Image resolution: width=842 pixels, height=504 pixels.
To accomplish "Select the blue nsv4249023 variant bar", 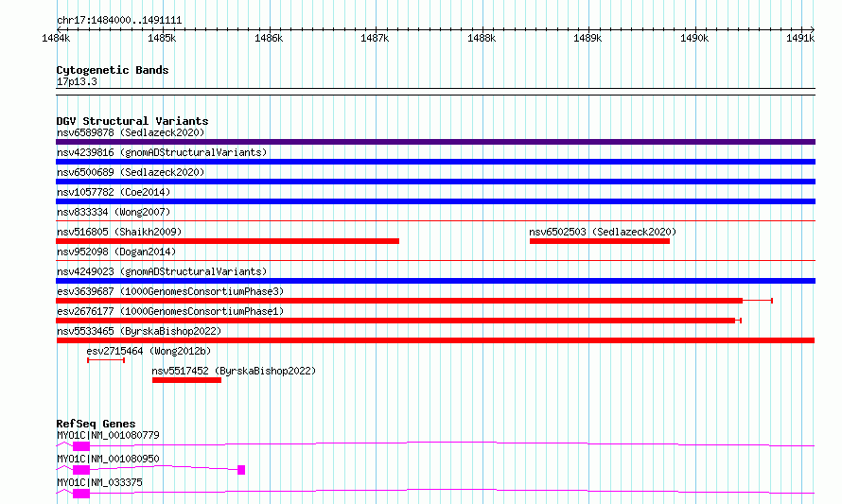I will [435, 281].
